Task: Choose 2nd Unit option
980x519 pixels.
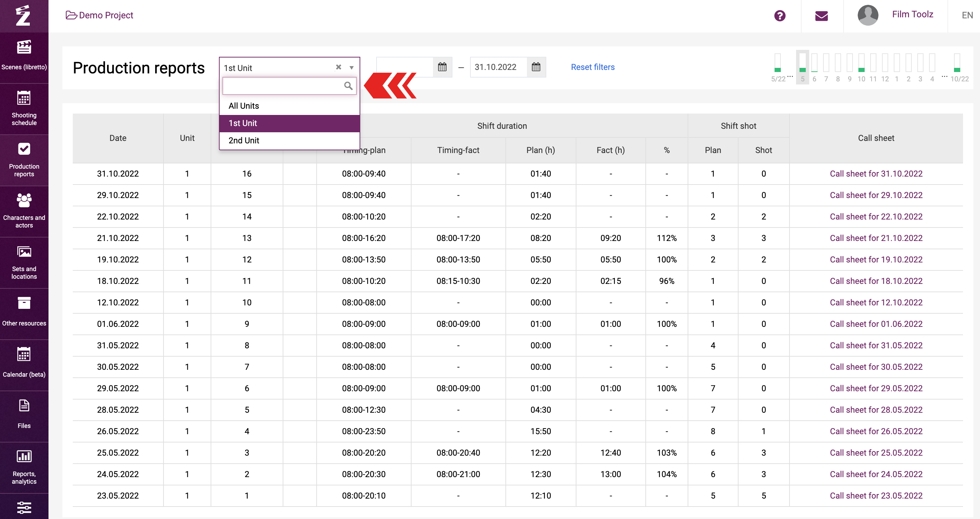Action: (x=244, y=140)
